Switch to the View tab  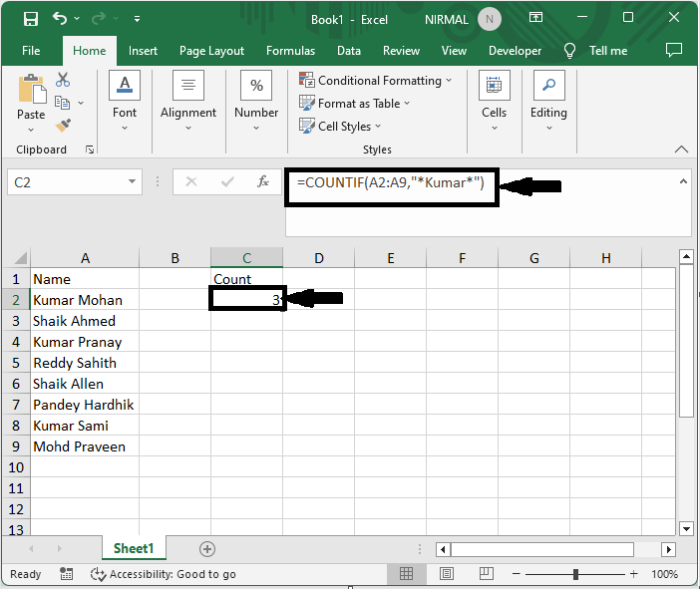[454, 51]
